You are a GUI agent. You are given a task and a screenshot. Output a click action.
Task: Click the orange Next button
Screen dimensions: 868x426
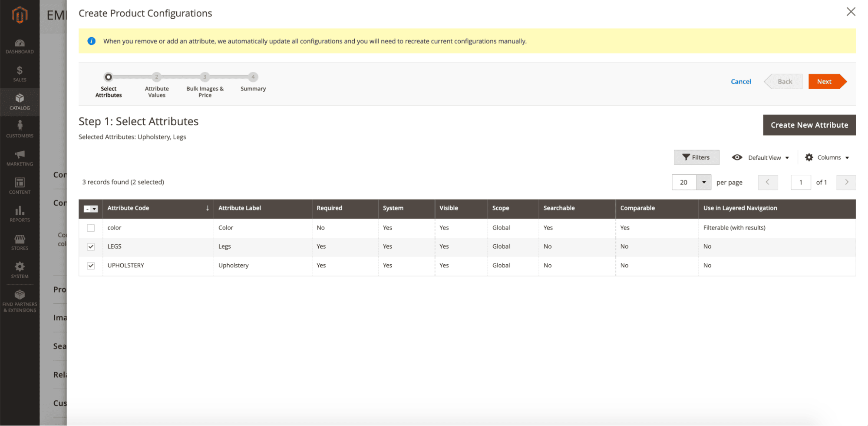(827, 81)
